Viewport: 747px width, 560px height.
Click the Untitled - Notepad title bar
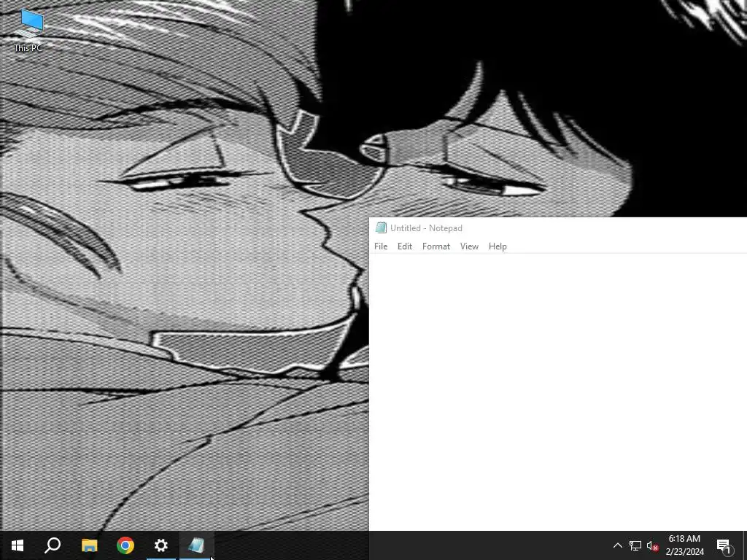click(x=558, y=227)
